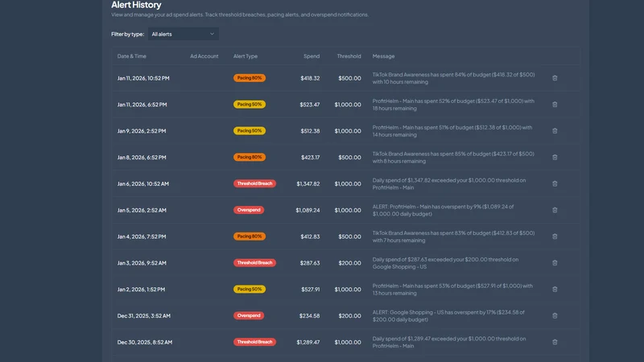Click Threshold Breach badge for Jan 3
The width and height of the screenshot is (644, 362).
click(x=254, y=263)
